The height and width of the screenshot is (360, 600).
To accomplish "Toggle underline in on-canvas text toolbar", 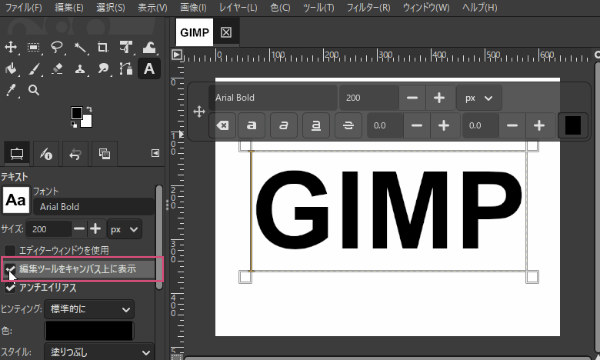I will coord(316,125).
